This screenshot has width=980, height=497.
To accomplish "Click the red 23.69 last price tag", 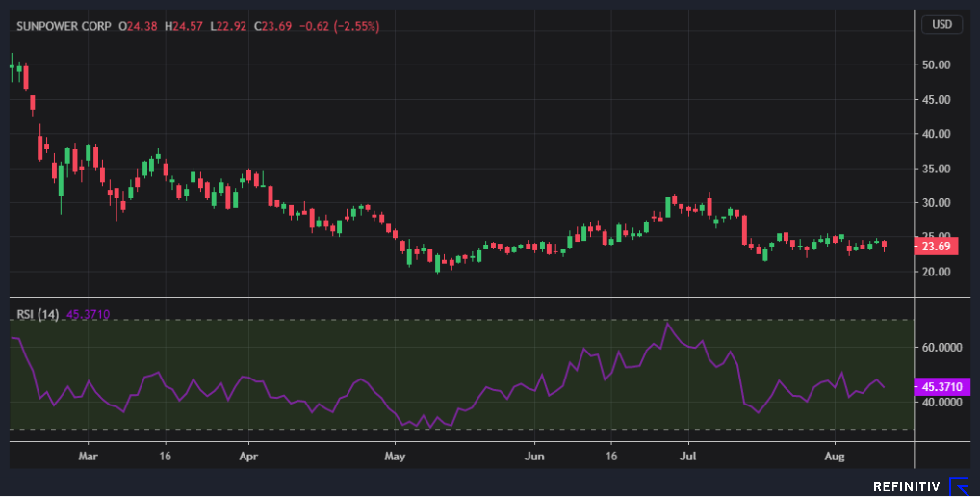I will pyautogui.click(x=936, y=247).
